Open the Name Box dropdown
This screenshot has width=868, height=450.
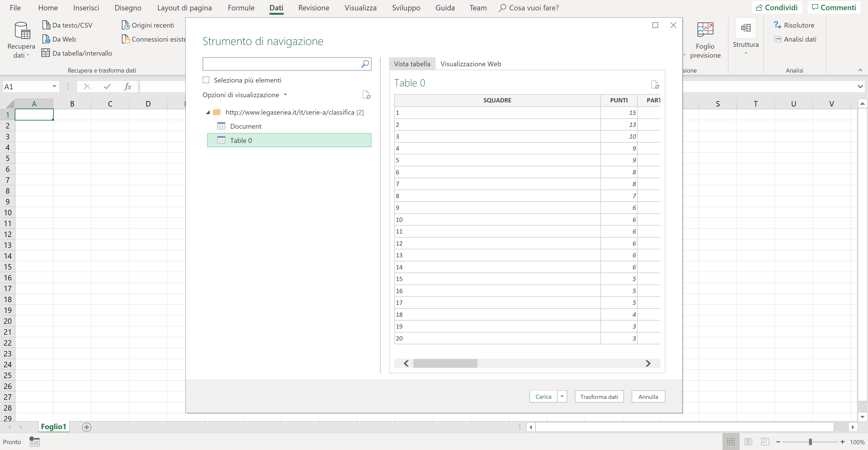[54, 87]
